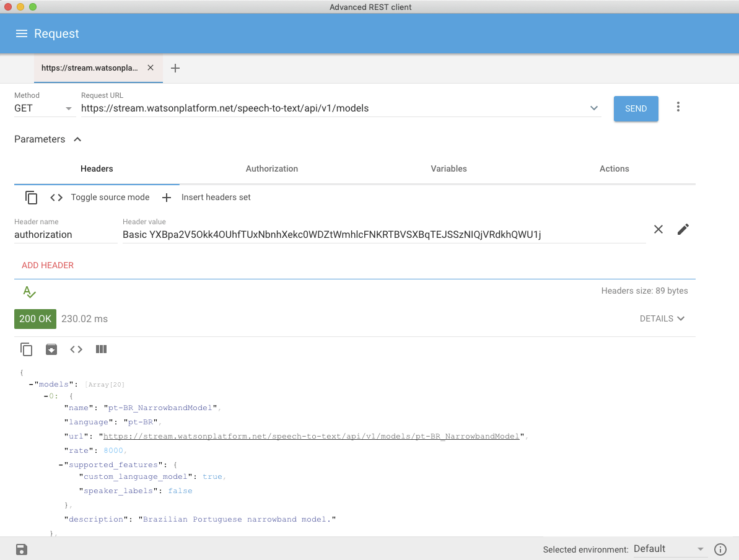The width and height of the screenshot is (739, 560).
Task: Switch to the Authorization tab
Action: tap(272, 168)
